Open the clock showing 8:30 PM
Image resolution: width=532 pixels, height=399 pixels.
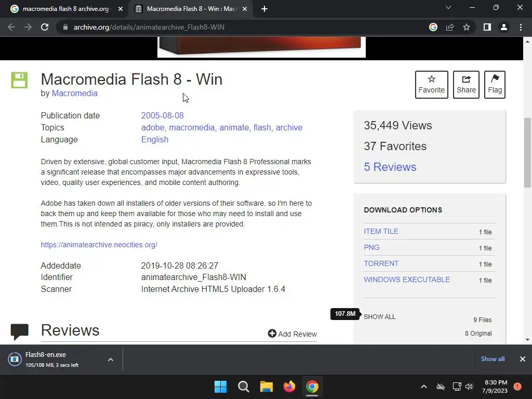coord(495,387)
